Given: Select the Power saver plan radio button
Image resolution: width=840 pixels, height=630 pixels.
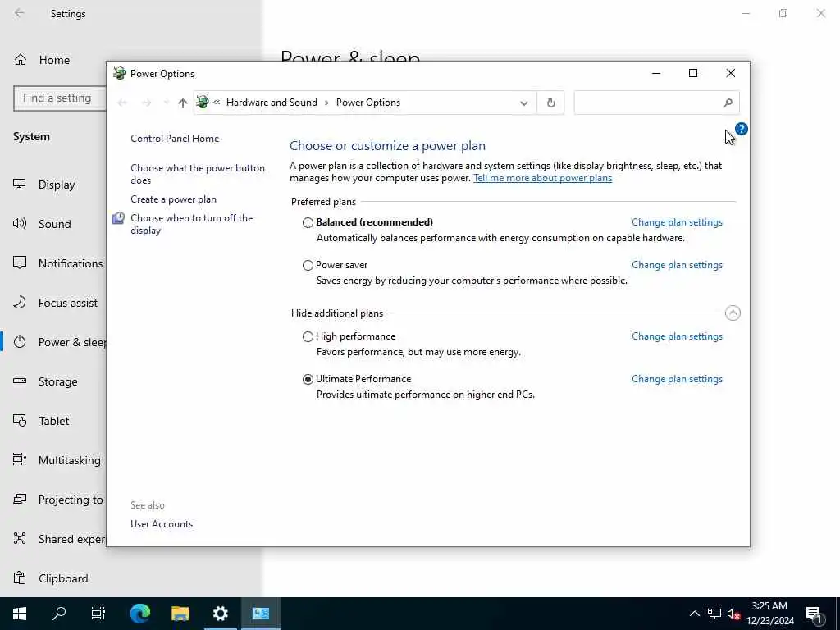Looking at the screenshot, I should 308,265.
